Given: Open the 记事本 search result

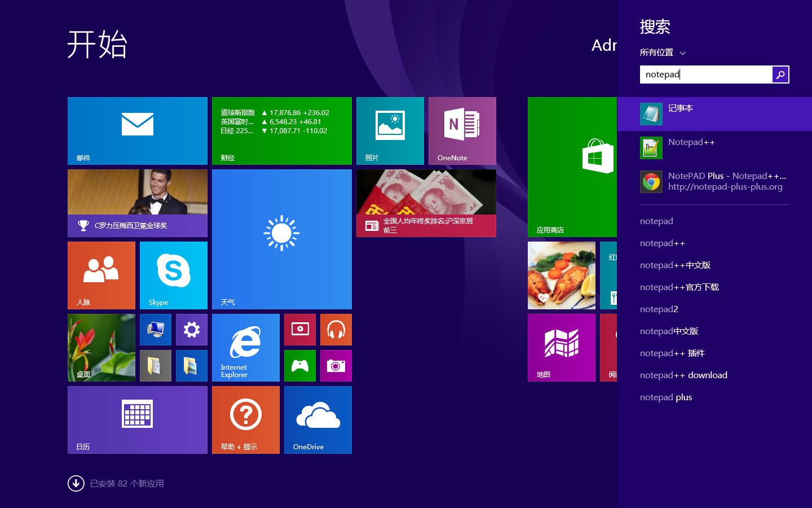Looking at the screenshot, I should click(x=714, y=114).
